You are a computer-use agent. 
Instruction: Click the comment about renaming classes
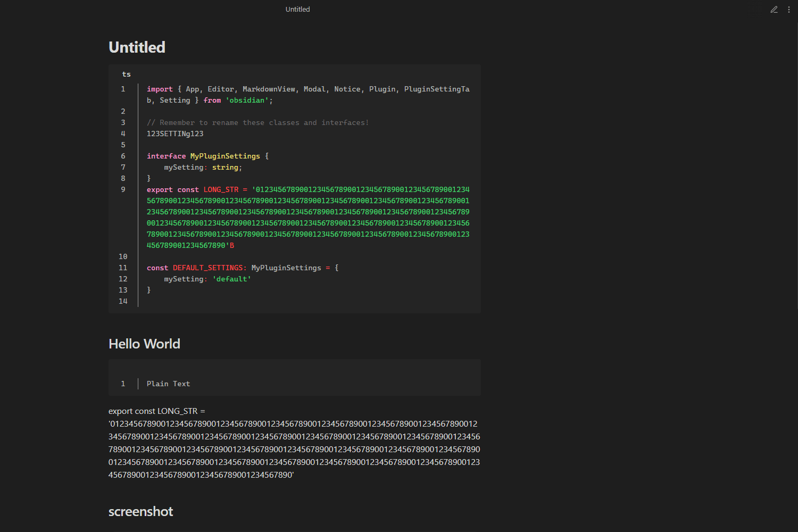[257, 123]
